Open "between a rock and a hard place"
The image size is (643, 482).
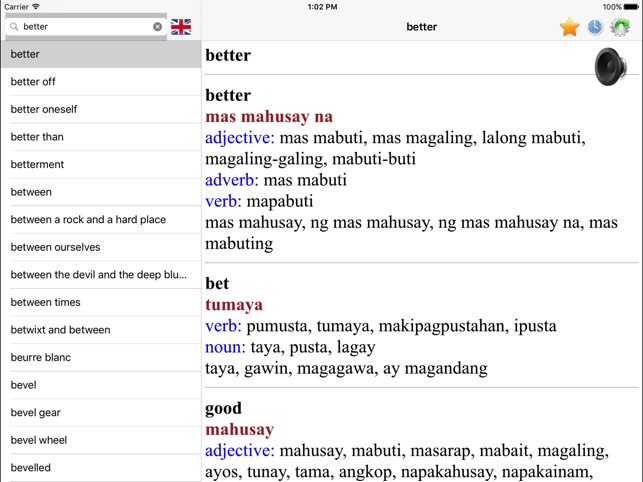pyautogui.click(x=88, y=219)
